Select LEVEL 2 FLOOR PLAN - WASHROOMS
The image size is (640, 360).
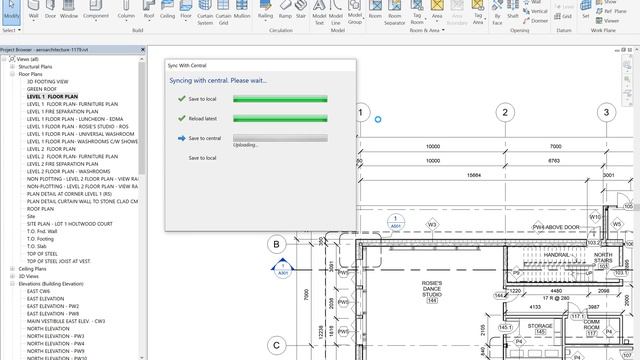coord(69,171)
